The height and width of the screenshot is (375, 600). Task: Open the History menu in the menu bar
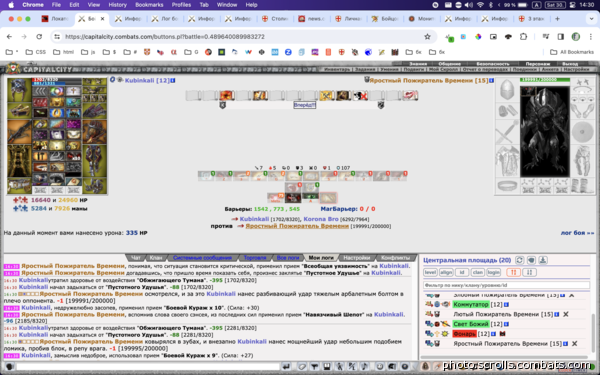[117, 5]
